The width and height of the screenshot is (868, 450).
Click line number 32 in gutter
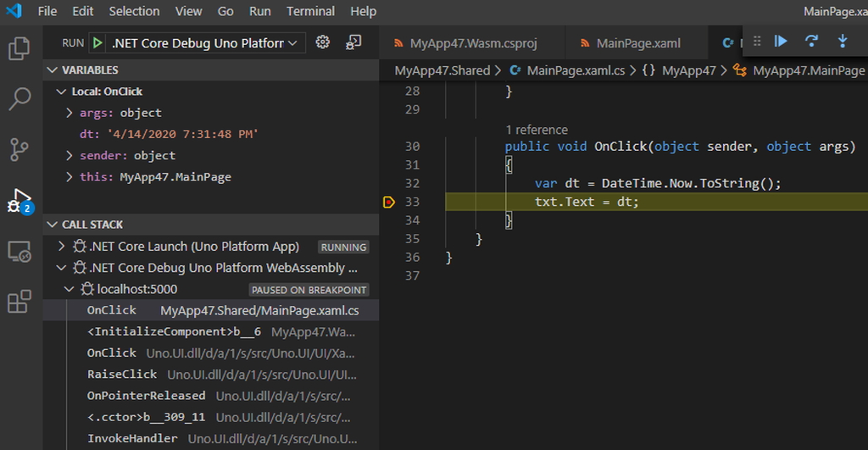pos(412,183)
